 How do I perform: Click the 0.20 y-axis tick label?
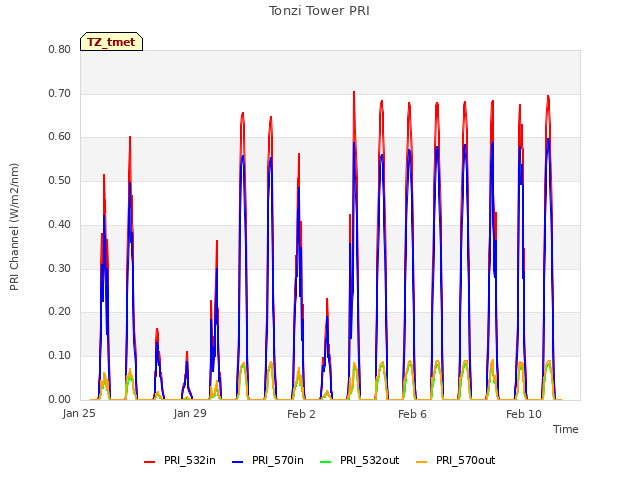click(60, 311)
